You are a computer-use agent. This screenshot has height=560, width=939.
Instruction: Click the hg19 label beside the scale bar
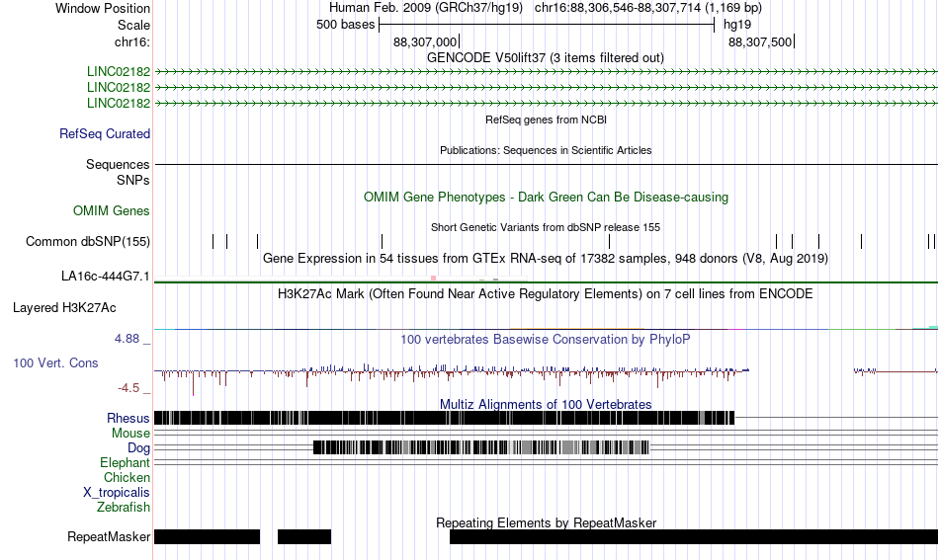click(737, 25)
